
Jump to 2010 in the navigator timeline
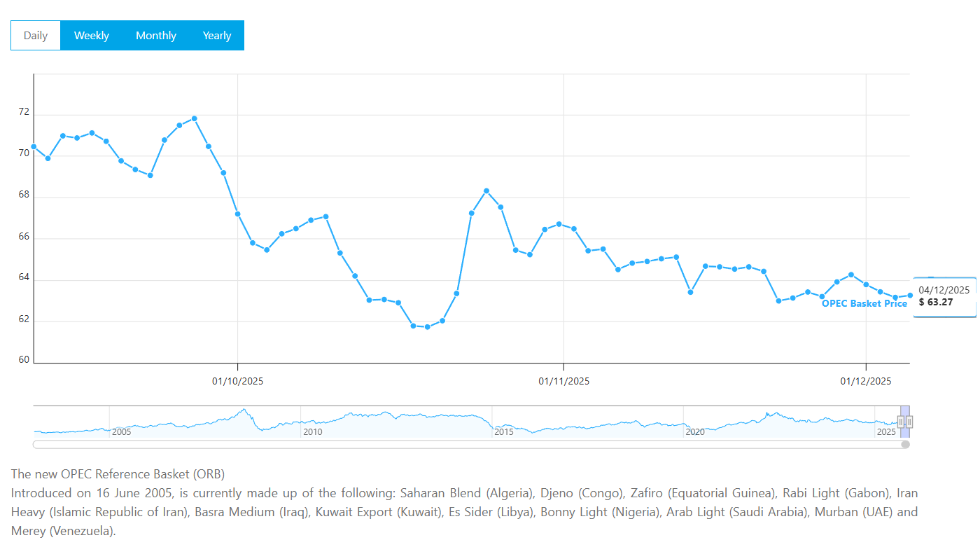[313, 431]
